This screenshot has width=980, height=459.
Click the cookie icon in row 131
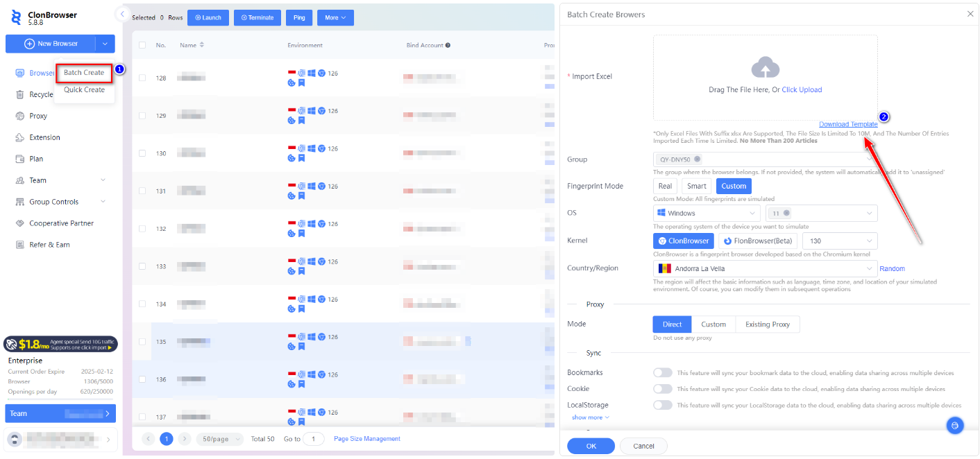292,195
